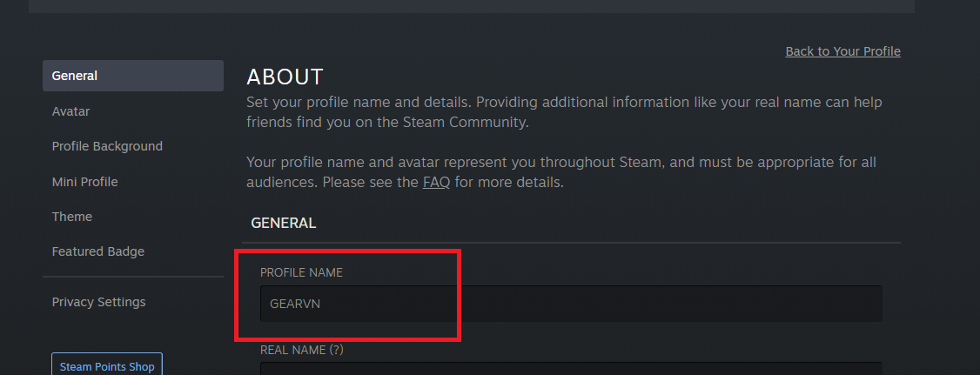The width and height of the screenshot is (980, 375).
Task: Go to Profile Background settings
Action: coord(107,146)
